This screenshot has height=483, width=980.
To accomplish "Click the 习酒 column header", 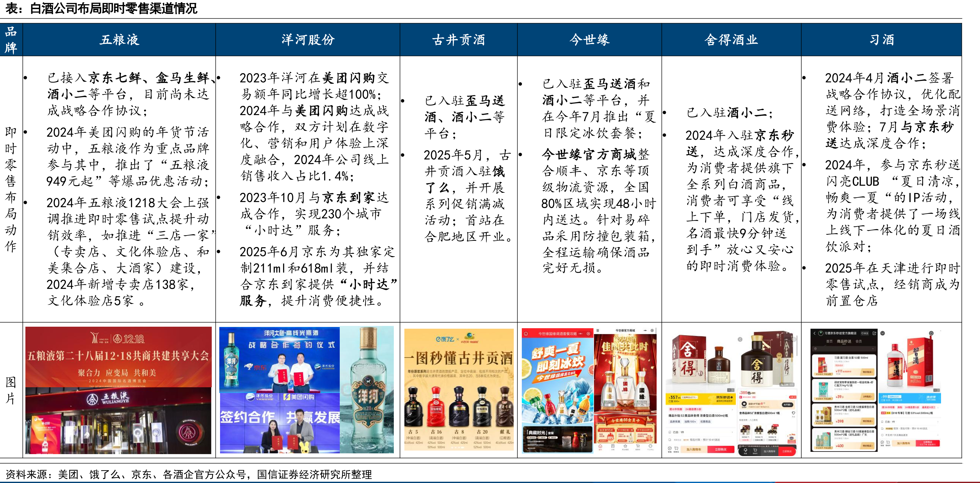I will click(881, 39).
